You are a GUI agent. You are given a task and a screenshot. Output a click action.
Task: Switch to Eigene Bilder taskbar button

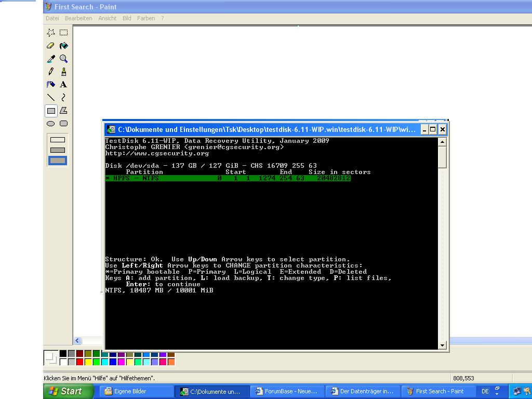tap(137, 391)
